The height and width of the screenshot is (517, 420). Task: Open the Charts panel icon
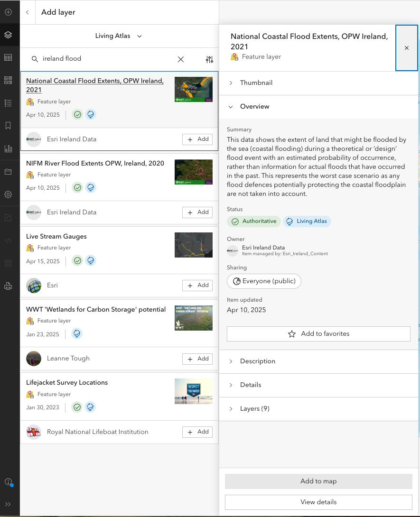pyautogui.click(x=8, y=148)
